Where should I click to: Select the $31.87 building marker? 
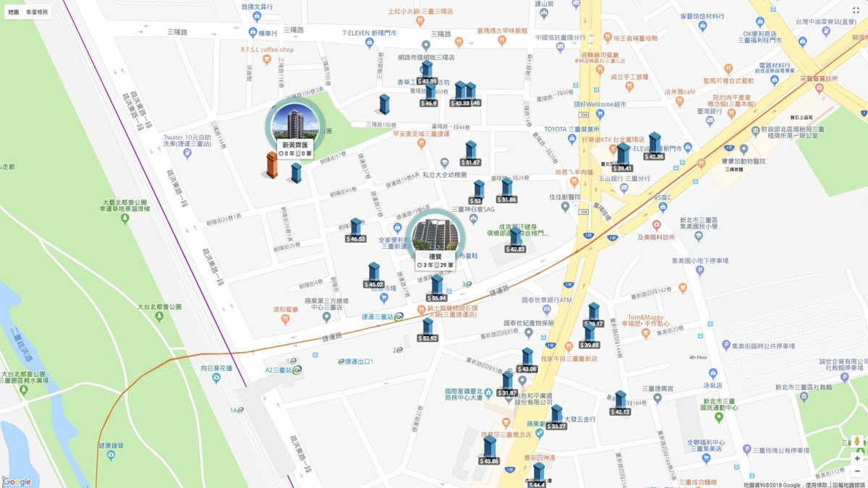507,385
